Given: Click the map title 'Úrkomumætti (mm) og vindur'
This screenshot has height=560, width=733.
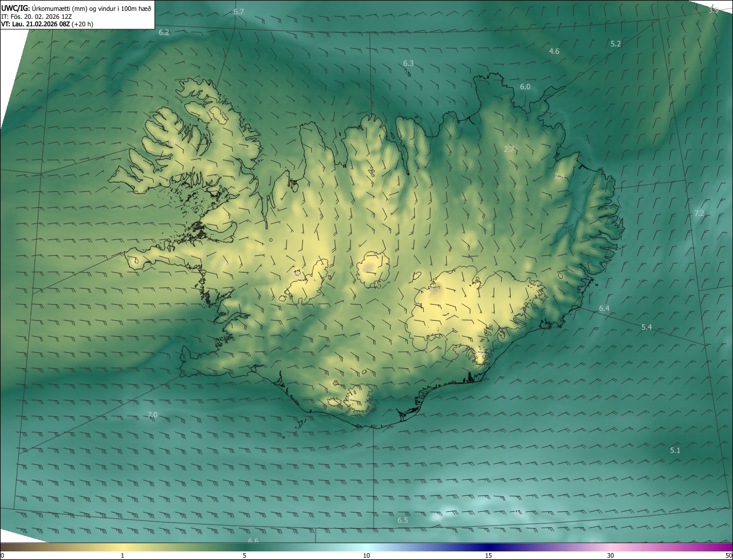Looking at the screenshot, I should point(73,7).
